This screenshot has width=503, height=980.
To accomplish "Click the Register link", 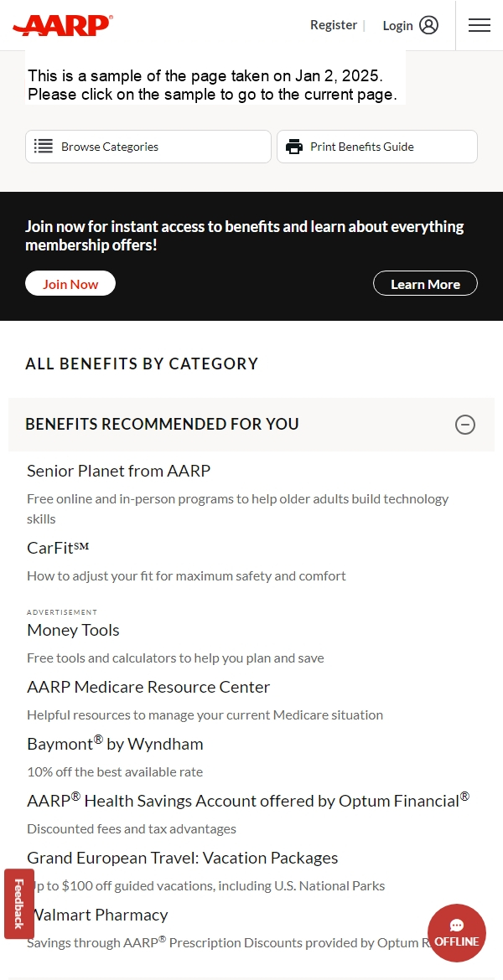I will tap(334, 25).
